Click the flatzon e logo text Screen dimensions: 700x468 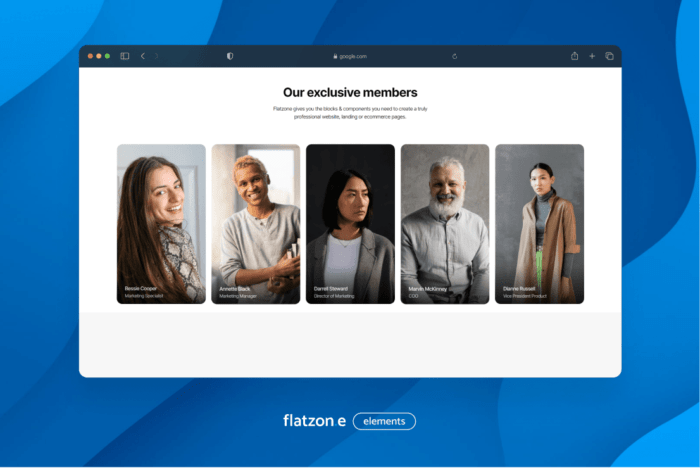(x=314, y=421)
